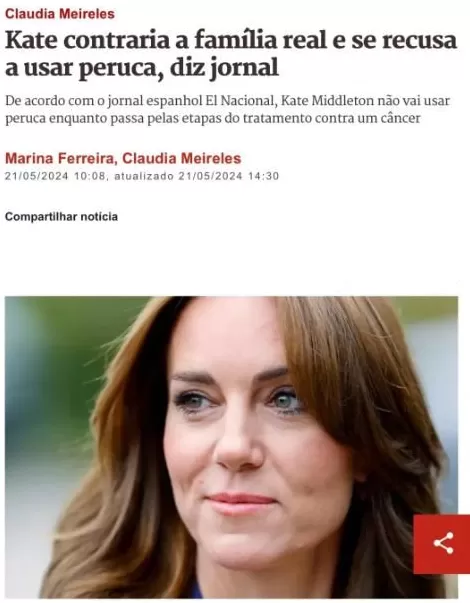
Task: Open the Claudia Meireles column label at top
Action: click(60, 14)
